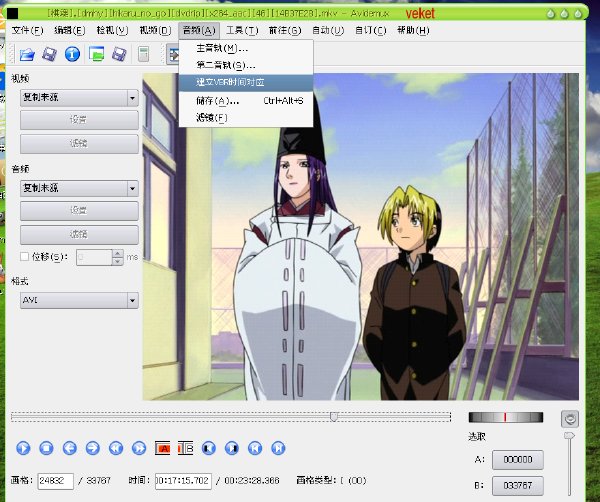Open the 帮助(H) menu
The height and width of the screenshot is (502, 600).
(413, 31)
